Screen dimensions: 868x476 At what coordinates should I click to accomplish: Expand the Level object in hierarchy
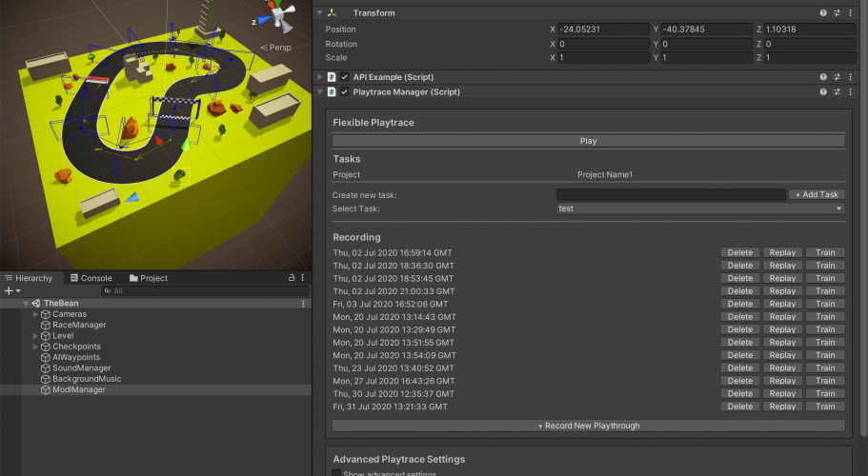[x=35, y=335]
